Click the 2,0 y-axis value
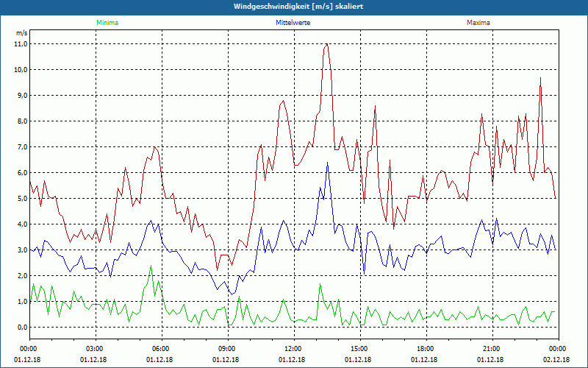The image size is (588, 368). [22, 275]
